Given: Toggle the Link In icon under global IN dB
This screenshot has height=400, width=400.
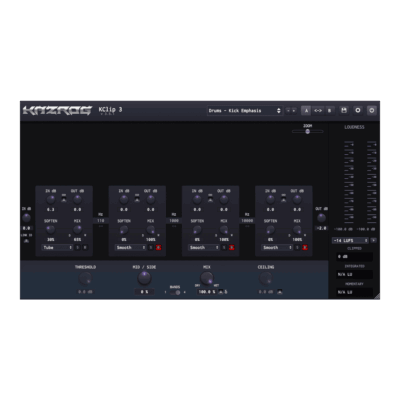Looking at the screenshot, I should point(26,241).
